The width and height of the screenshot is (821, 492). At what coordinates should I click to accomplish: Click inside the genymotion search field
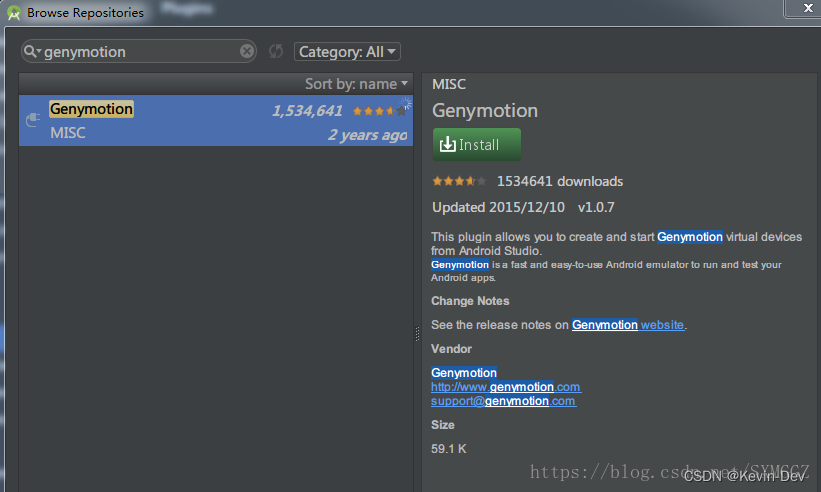tap(139, 51)
